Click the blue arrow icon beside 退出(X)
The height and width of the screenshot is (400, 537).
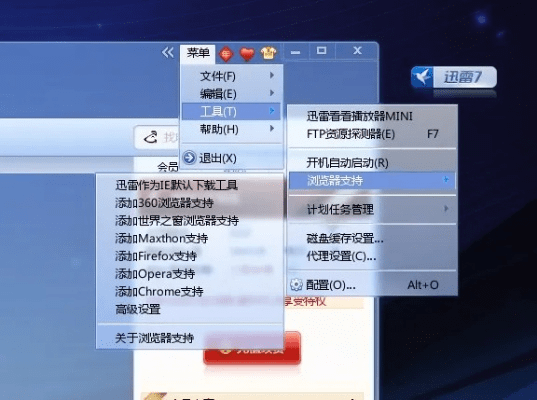pyautogui.click(x=189, y=158)
